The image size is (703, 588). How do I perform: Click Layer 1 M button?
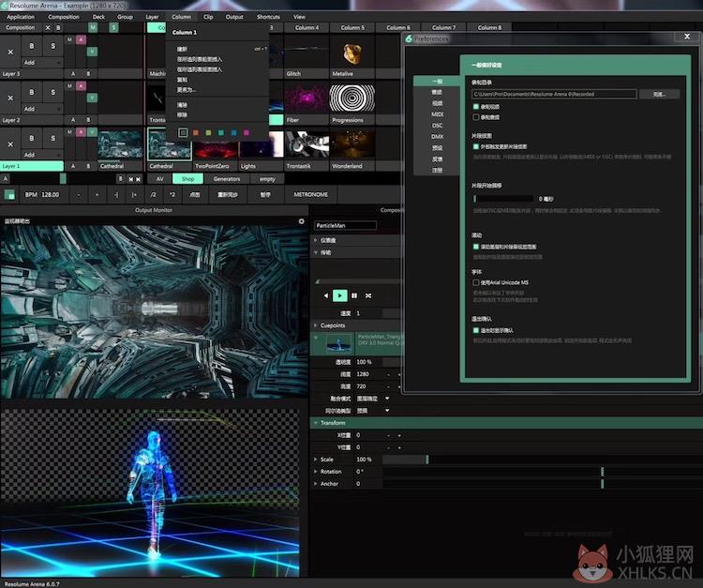point(69,132)
